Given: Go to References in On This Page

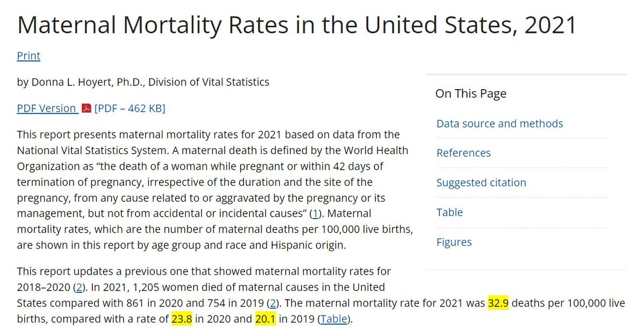Looking at the screenshot, I should 464,153.
